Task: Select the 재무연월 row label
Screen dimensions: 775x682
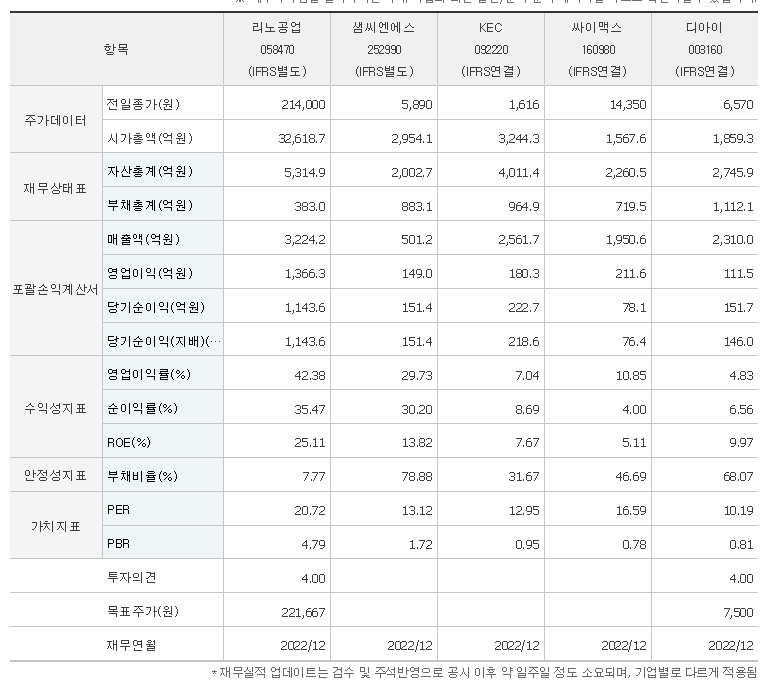Action: tap(131, 645)
